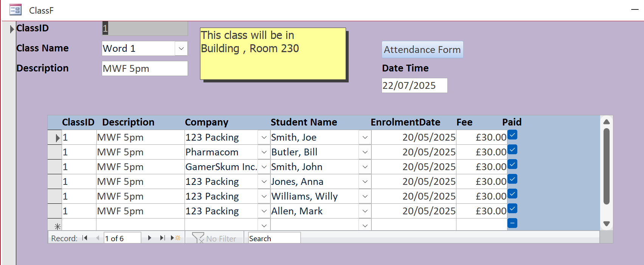This screenshot has width=644, height=265.
Task: Click the ClassF tab title
Action: 41,11
